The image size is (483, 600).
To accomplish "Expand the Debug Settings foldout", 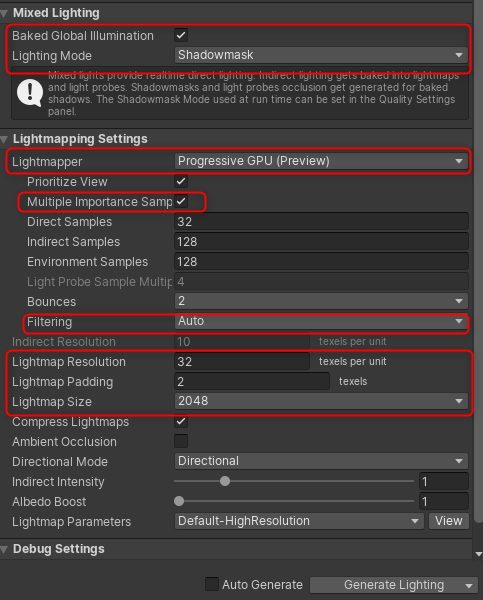I will 4,549.
